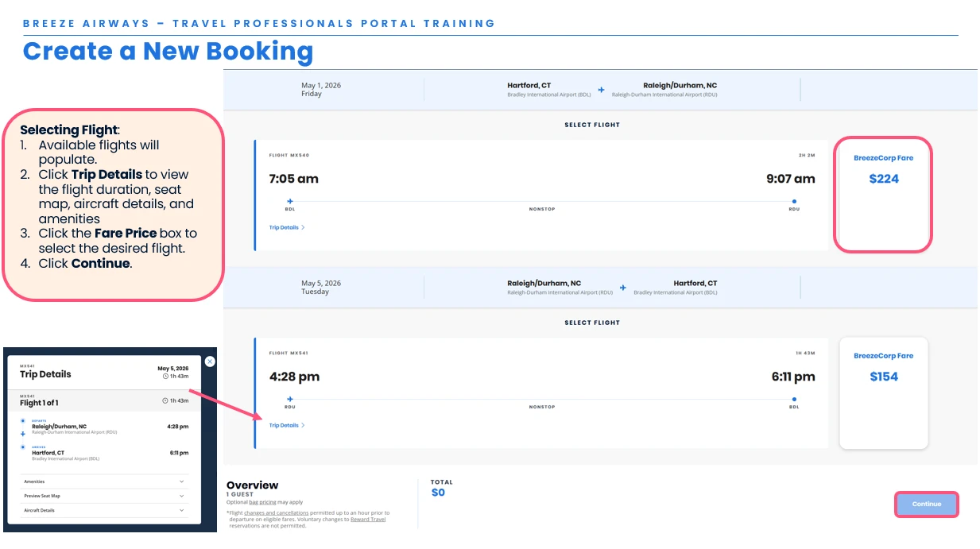This screenshot has width=980, height=549.
Task: Click the May 1, 2026 Friday date
Action: point(321,90)
